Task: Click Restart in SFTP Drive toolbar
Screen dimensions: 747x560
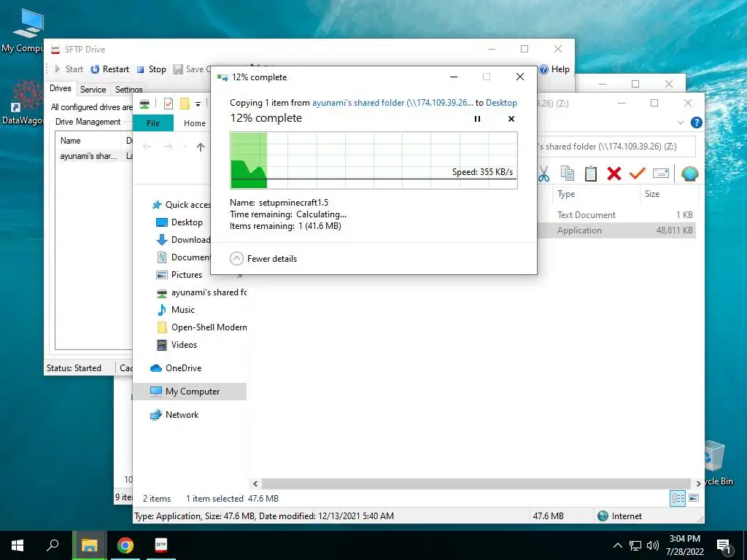Action: coord(110,69)
